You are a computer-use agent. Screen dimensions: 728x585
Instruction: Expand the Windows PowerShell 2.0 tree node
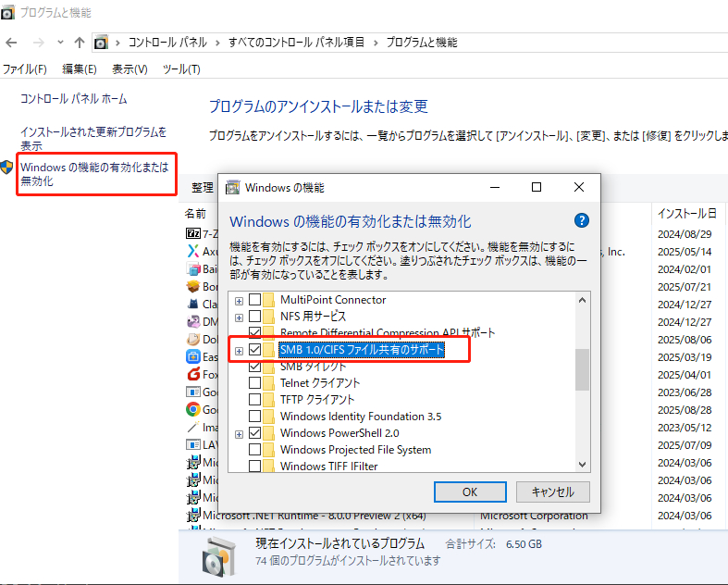239,434
